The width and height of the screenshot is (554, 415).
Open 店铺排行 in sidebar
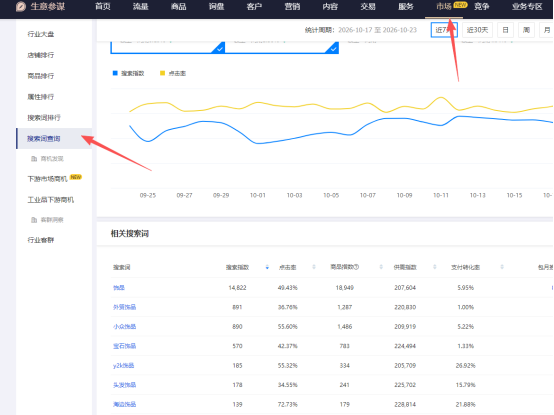(x=41, y=55)
